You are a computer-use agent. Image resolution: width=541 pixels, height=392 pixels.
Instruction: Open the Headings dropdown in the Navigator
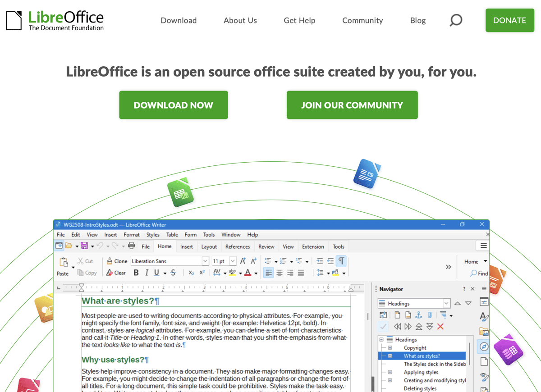point(446,304)
